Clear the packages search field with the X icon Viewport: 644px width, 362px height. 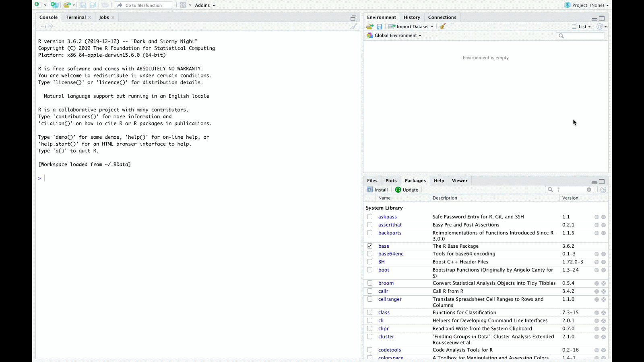coord(589,190)
